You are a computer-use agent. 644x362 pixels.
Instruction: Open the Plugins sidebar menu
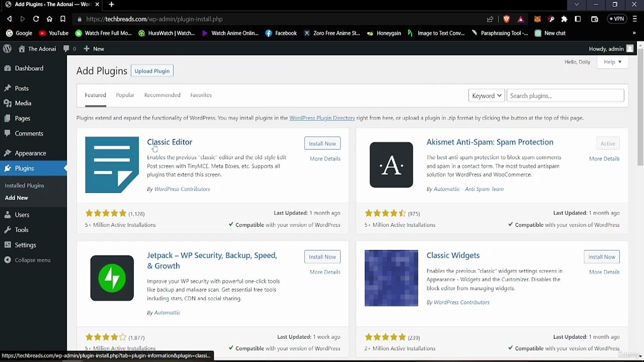(x=33, y=168)
